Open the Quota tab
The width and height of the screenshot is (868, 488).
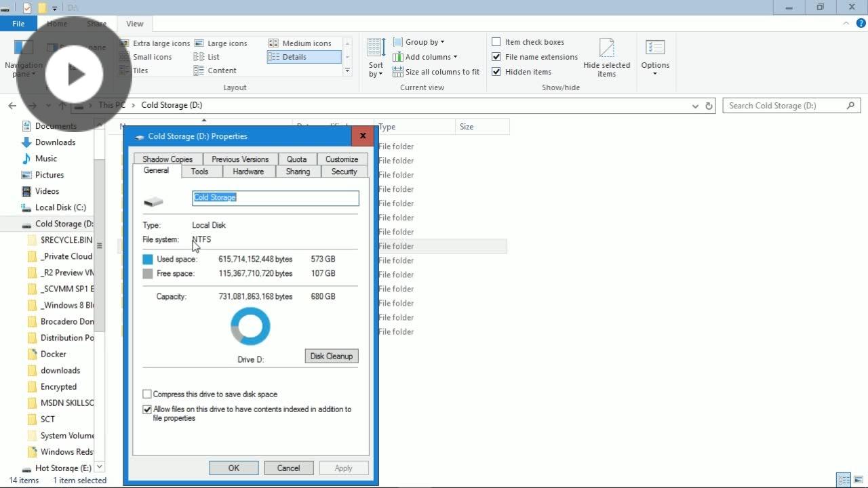click(296, 159)
